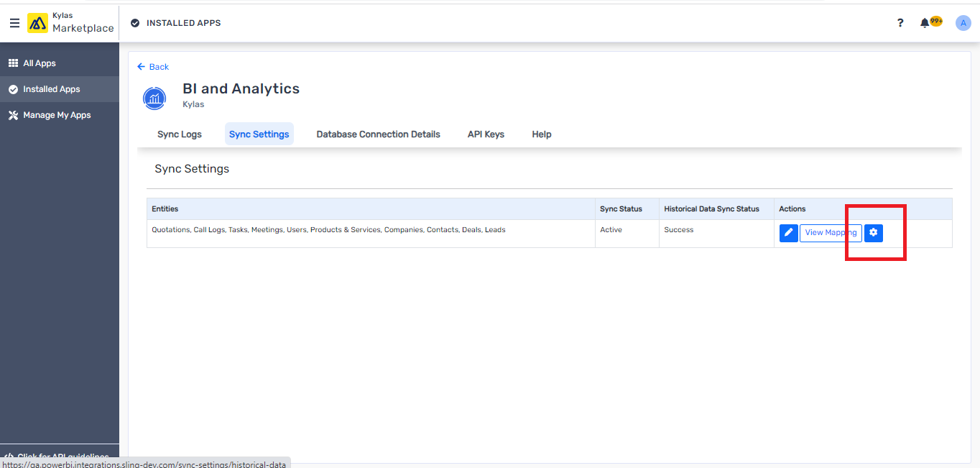
Task: Click the View Mapping button
Action: point(831,233)
